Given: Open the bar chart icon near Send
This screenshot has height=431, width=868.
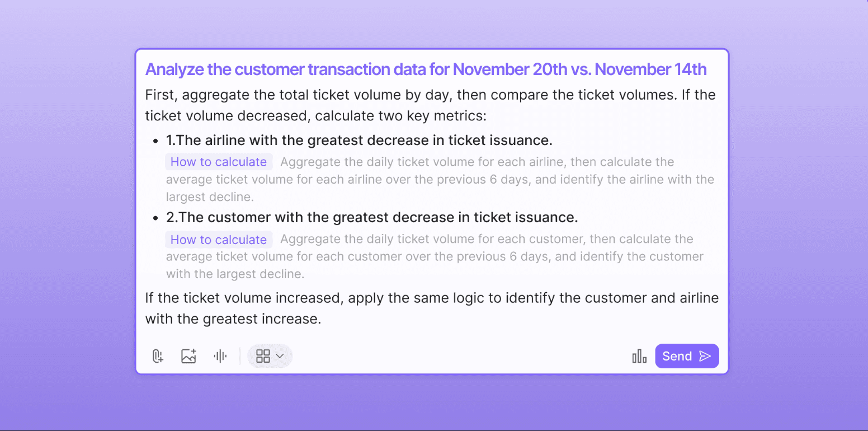Looking at the screenshot, I should (x=639, y=357).
